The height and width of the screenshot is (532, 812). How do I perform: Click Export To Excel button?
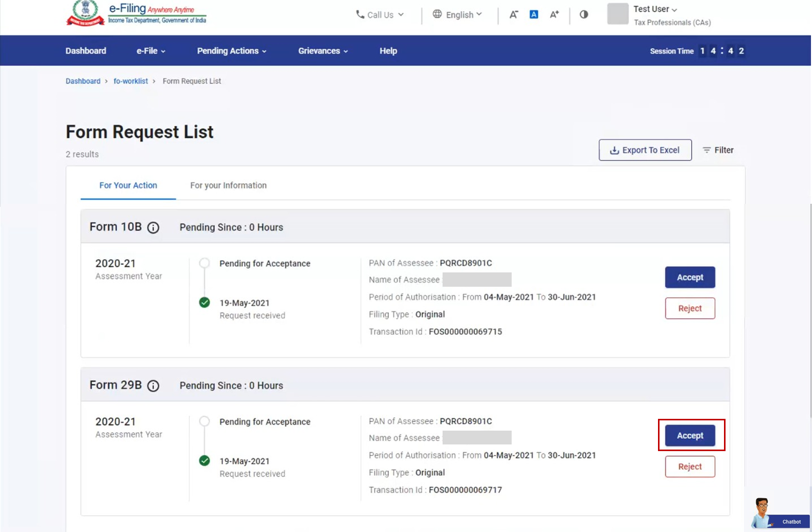click(x=645, y=150)
